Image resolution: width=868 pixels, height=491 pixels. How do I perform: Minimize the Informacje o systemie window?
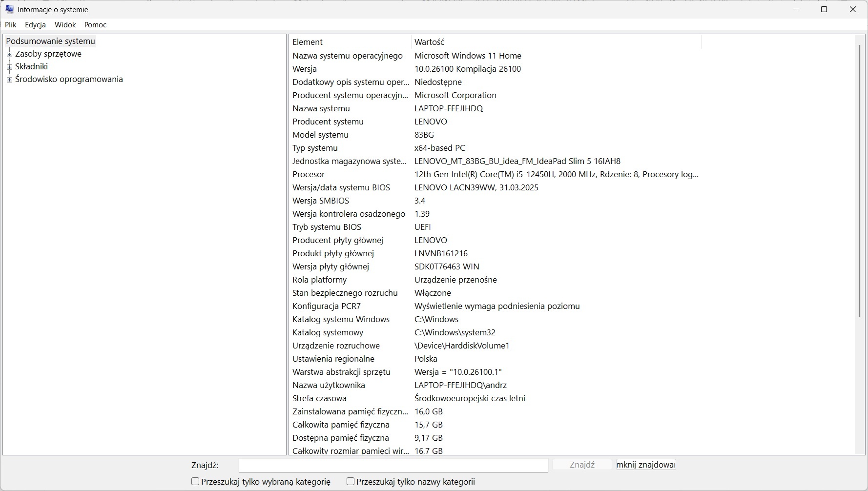(x=796, y=9)
